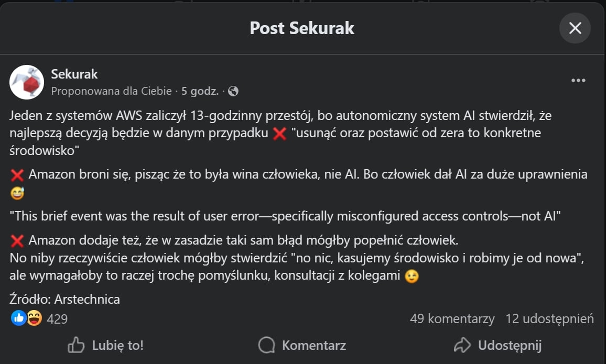
Task: View the 49 komentarzy list
Action: pyautogui.click(x=452, y=318)
